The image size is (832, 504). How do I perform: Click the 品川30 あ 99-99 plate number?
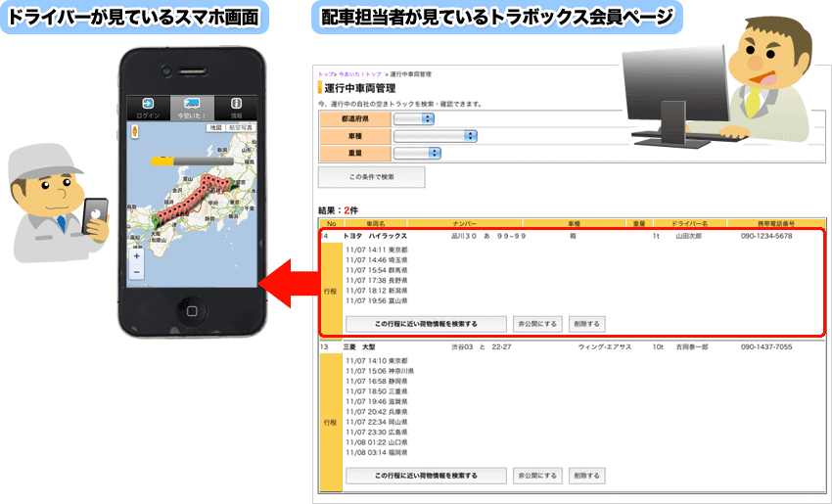[488, 236]
